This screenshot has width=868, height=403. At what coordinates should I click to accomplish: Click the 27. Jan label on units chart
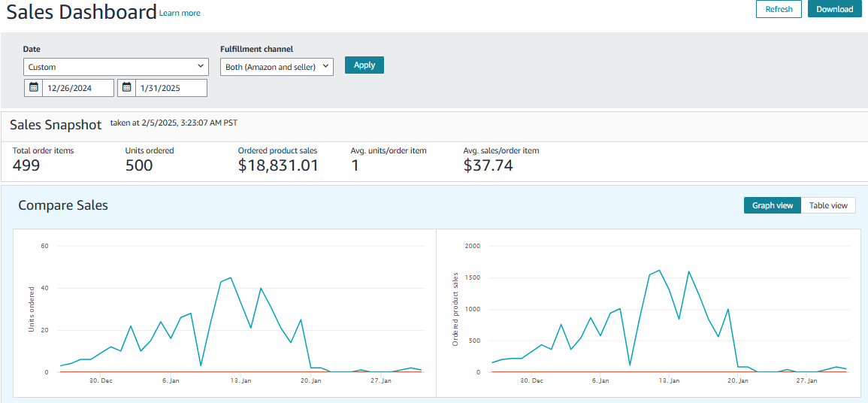click(380, 381)
